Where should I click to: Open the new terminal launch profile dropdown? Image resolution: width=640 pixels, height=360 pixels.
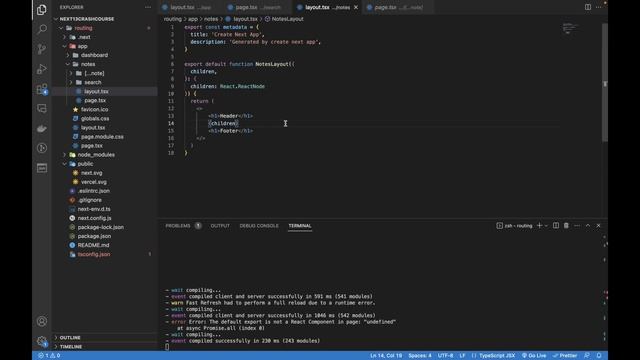546,226
